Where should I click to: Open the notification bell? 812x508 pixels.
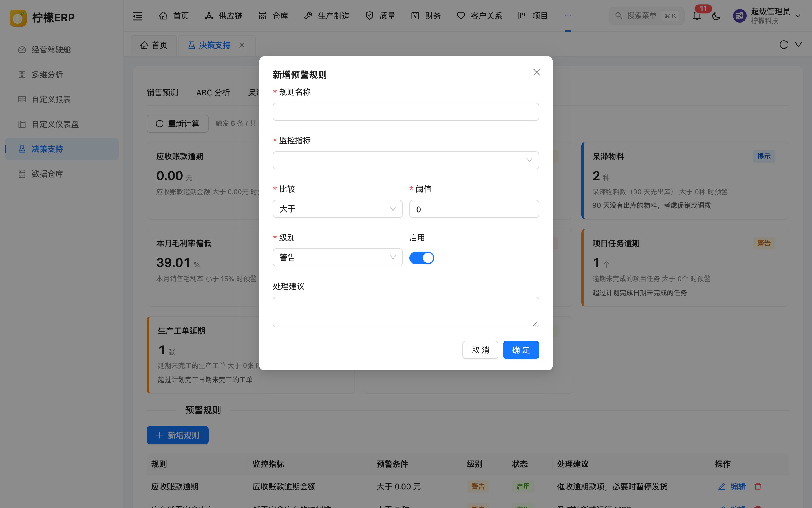click(697, 16)
